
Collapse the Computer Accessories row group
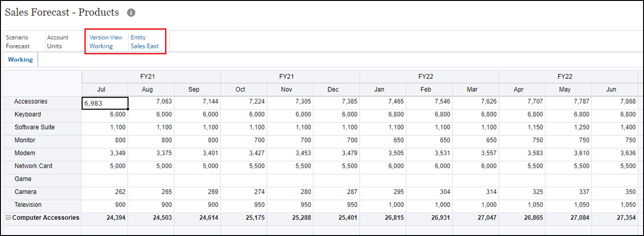click(8, 217)
